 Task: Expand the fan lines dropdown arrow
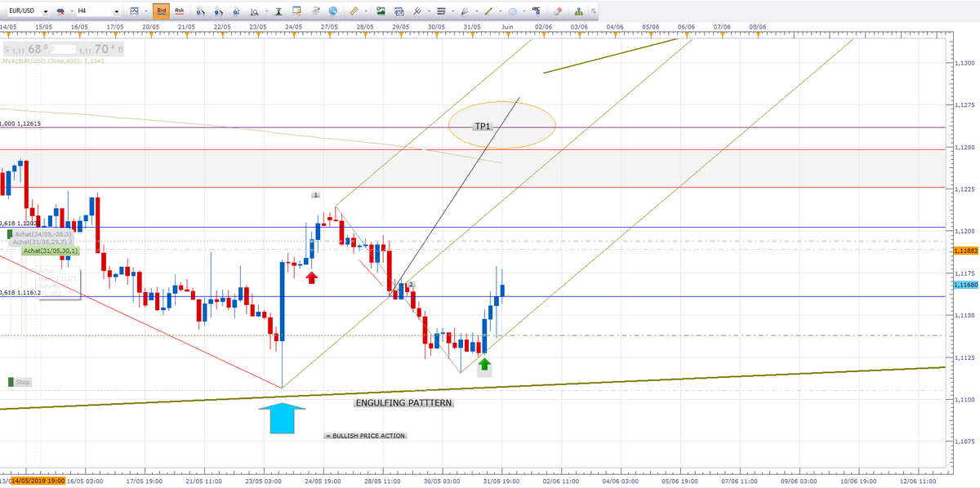[477, 11]
